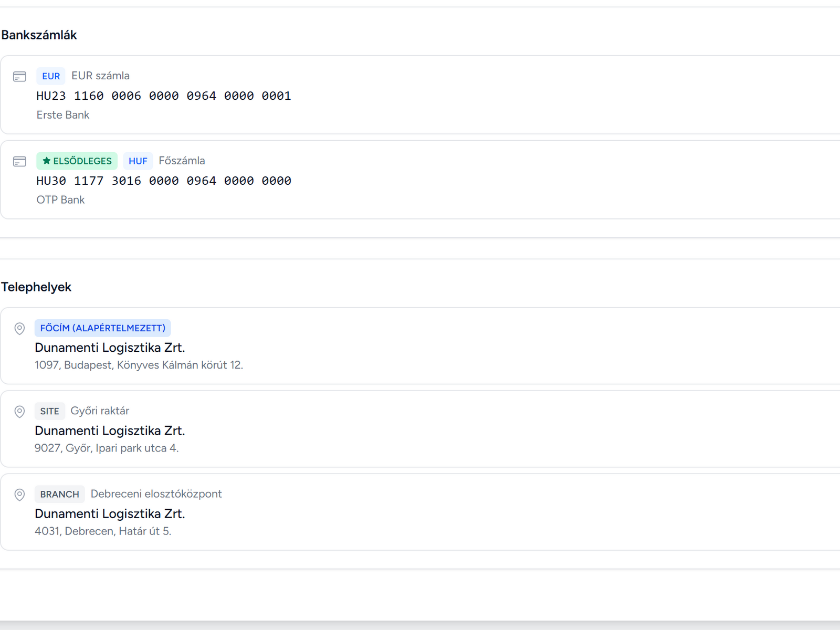Image resolution: width=840 pixels, height=630 pixels.
Task: Select IBAN HU23 1160 0006 0000 0964 0000 0001
Action: click(164, 96)
